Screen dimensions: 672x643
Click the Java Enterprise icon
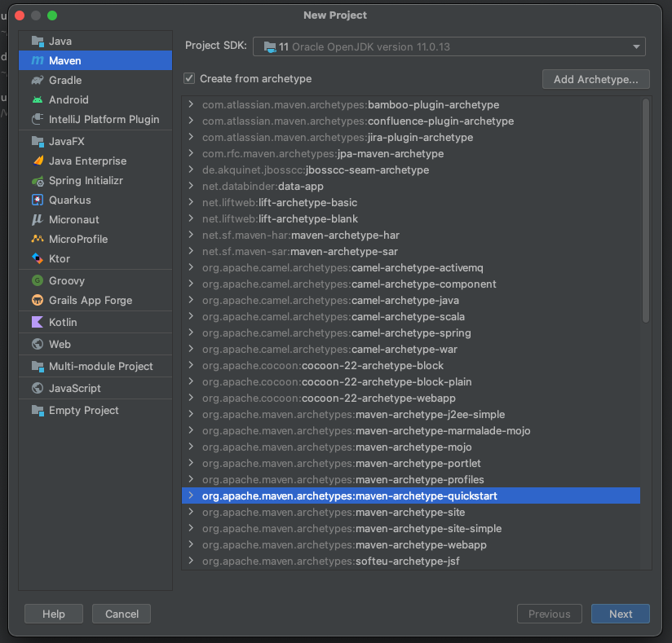(x=38, y=161)
